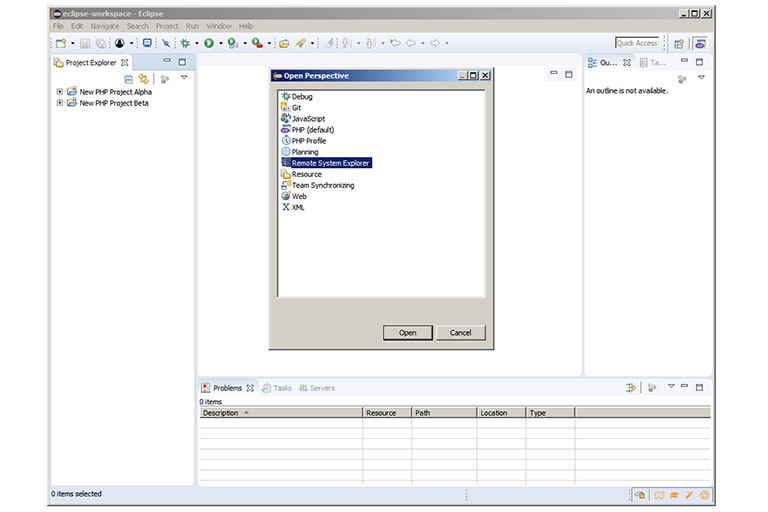Click the Profile launch toolbar icon
This screenshot has height=512, width=768.
(x=233, y=44)
